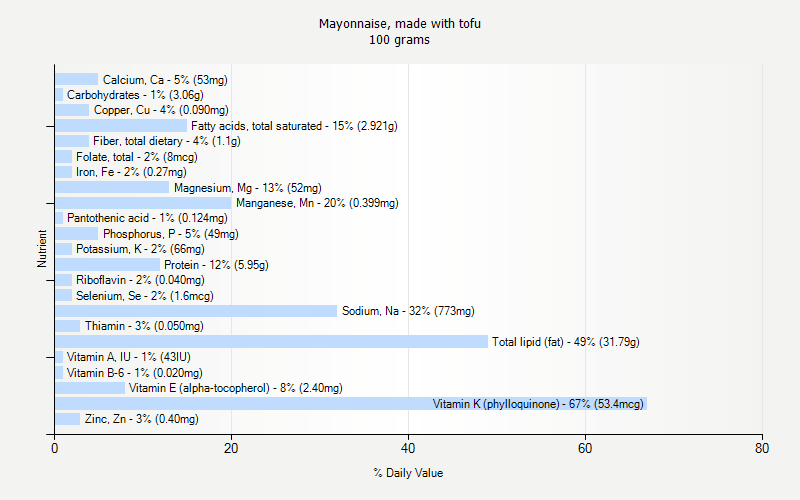
Task: Click the 'Zinc, Zn - 3% (0.40mg)' label
Action: pos(142,419)
